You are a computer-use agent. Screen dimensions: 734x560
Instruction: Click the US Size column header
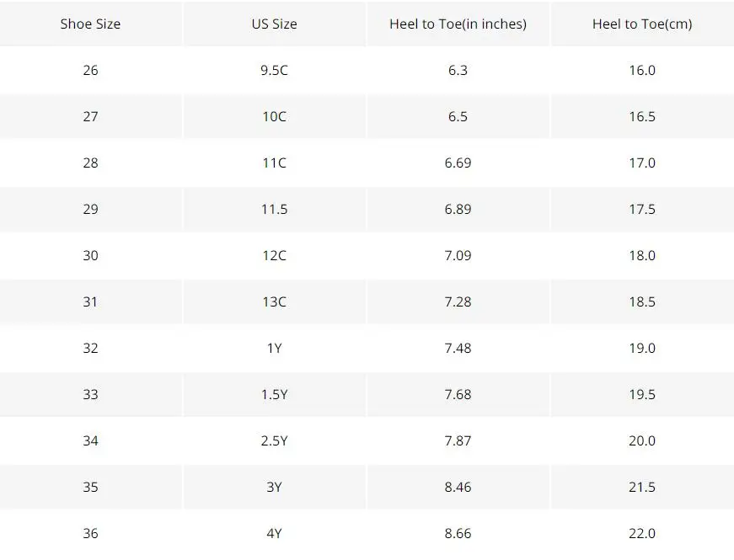point(275,24)
